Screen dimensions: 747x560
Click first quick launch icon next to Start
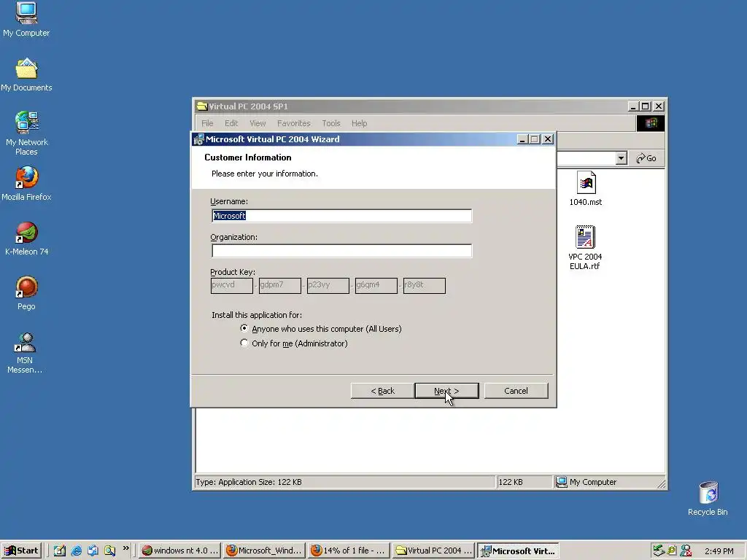[x=60, y=551]
